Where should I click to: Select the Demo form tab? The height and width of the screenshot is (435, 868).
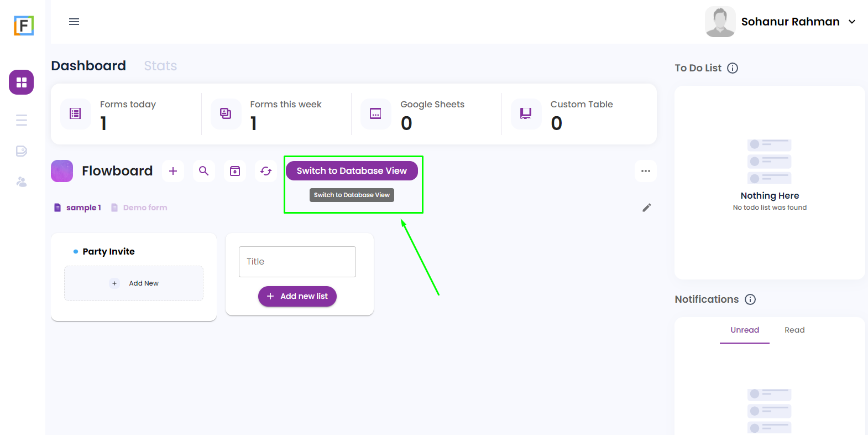coord(139,208)
